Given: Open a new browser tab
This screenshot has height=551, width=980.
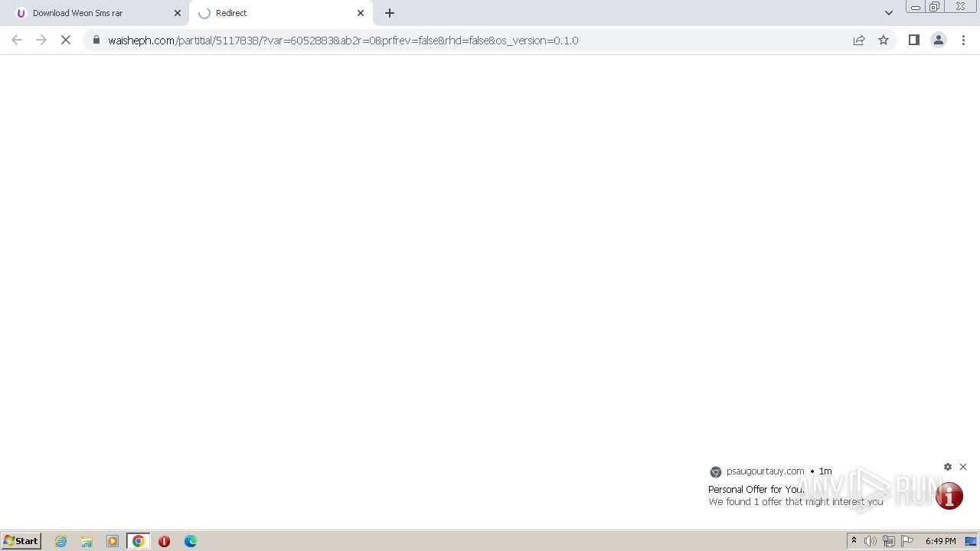Looking at the screenshot, I should pos(390,13).
